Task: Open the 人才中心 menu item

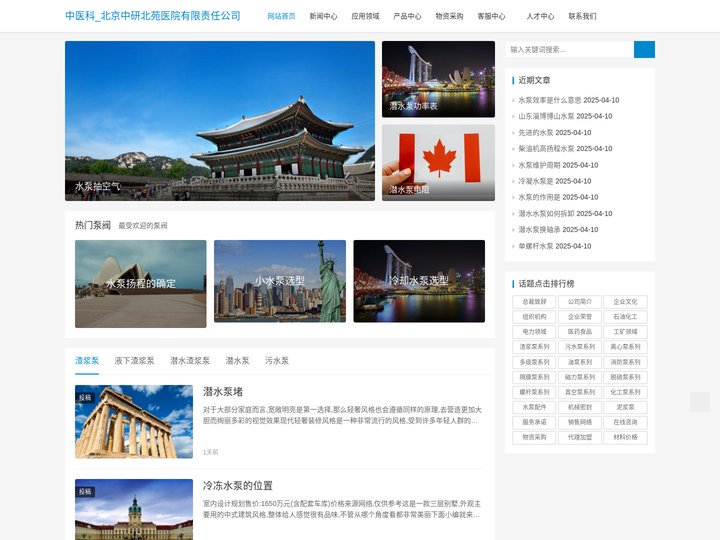Action: (540, 16)
